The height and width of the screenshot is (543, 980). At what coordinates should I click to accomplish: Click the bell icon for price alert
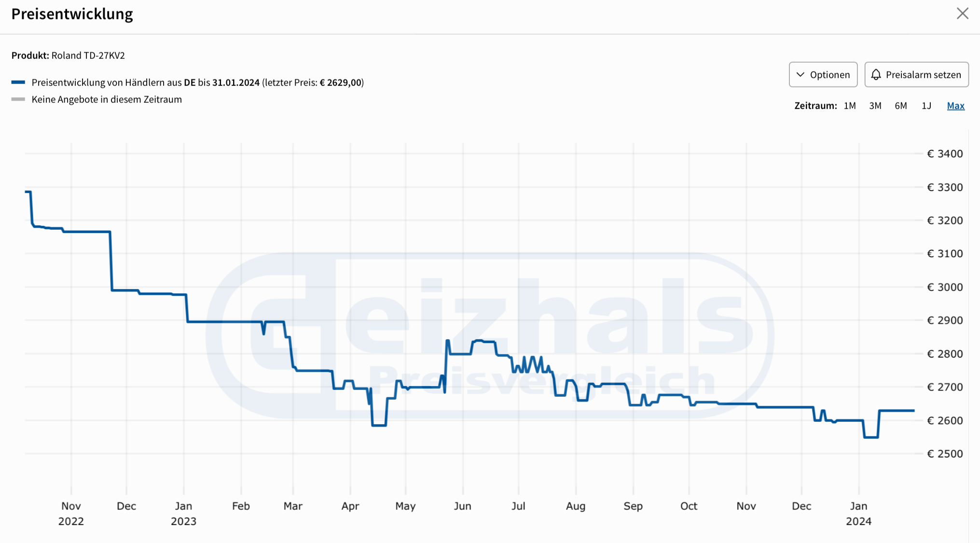click(876, 74)
